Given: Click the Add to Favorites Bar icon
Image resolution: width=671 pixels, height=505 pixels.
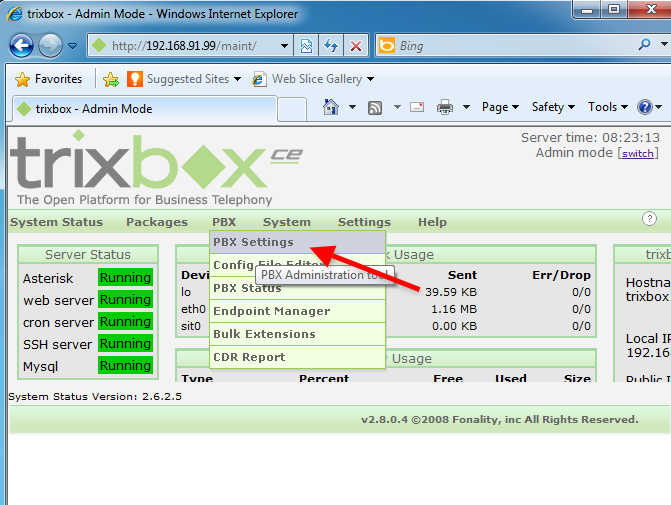Looking at the screenshot, I should pyautogui.click(x=111, y=79).
